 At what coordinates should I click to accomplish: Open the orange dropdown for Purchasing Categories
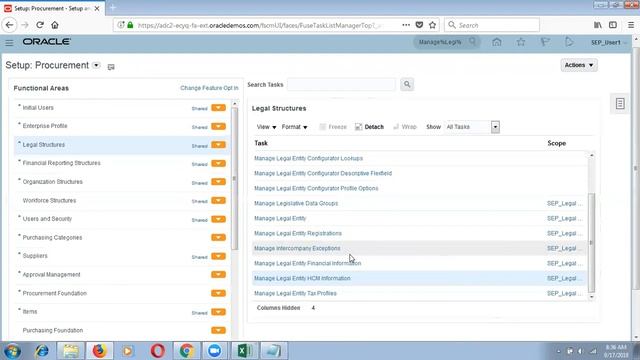(x=218, y=238)
